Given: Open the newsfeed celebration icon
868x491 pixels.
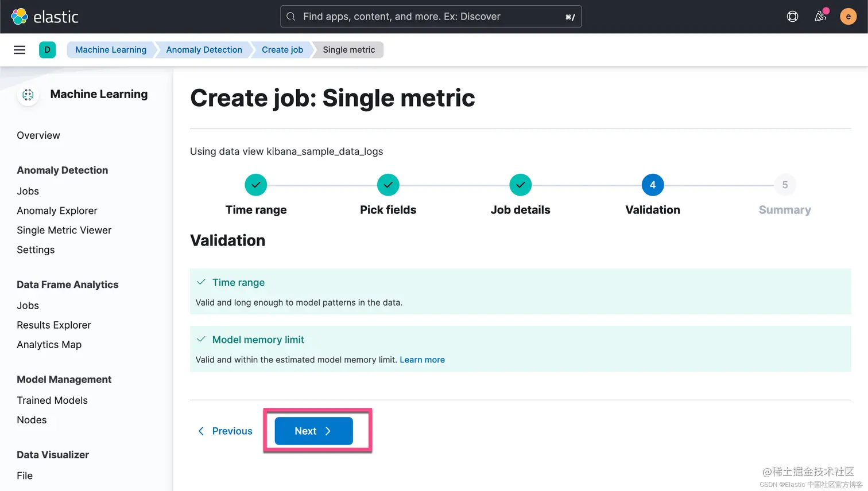Looking at the screenshot, I should 820,17.
